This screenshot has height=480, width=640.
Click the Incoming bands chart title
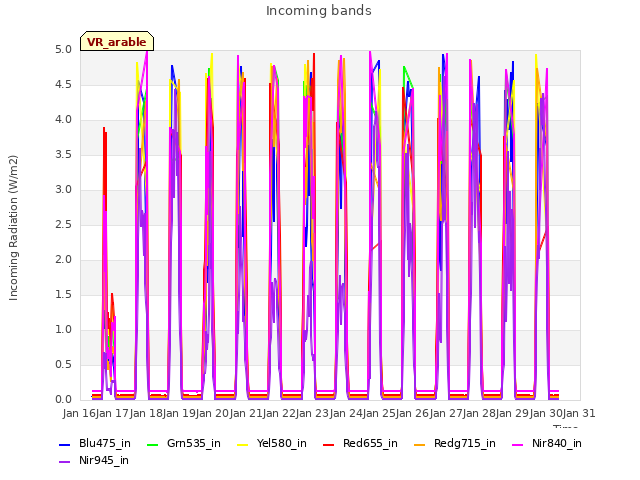319,11
